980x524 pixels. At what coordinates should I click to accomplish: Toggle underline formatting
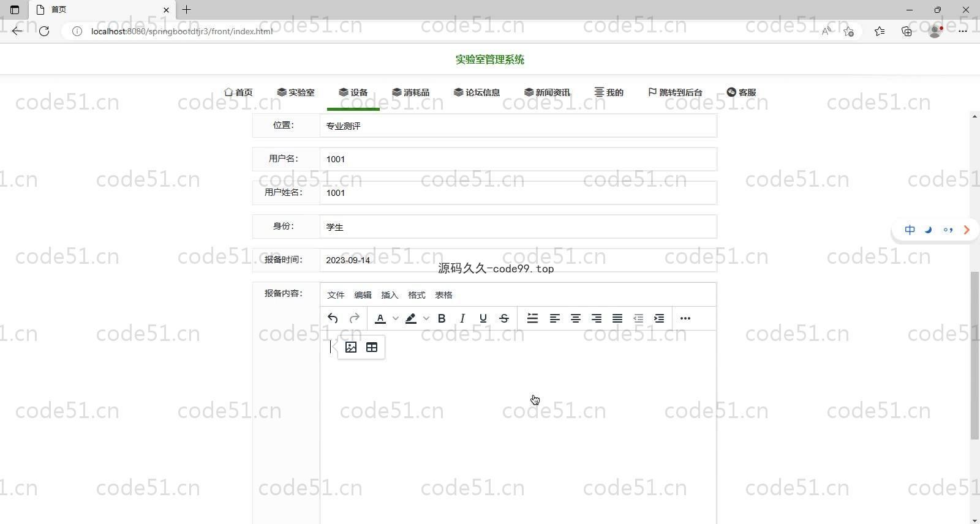pyautogui.click(x=483, y=318)
